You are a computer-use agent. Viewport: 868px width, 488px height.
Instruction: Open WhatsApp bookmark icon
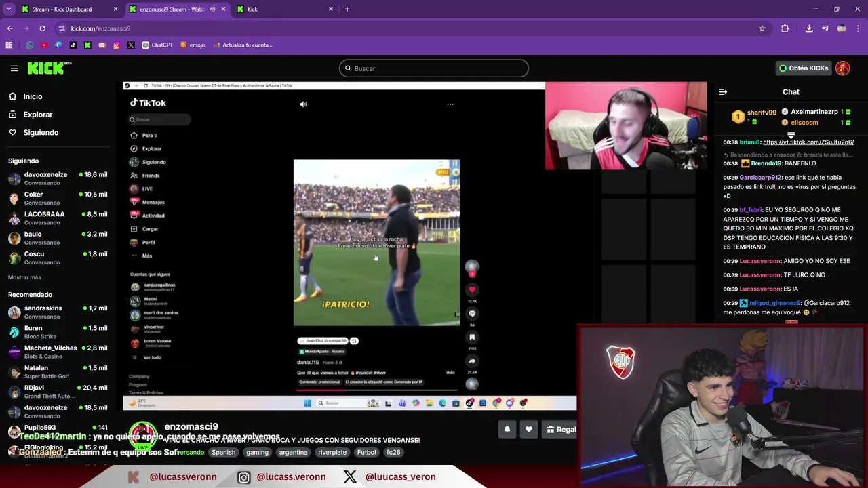[30, 45]
